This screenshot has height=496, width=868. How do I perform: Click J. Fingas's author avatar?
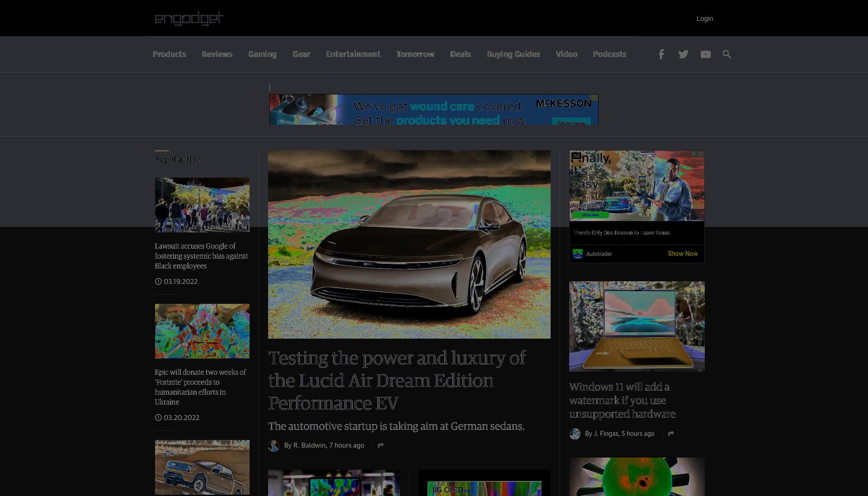coord(575,434)
